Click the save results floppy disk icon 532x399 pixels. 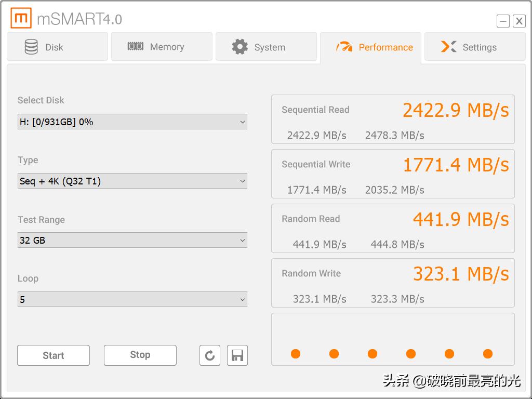point(237,355)
